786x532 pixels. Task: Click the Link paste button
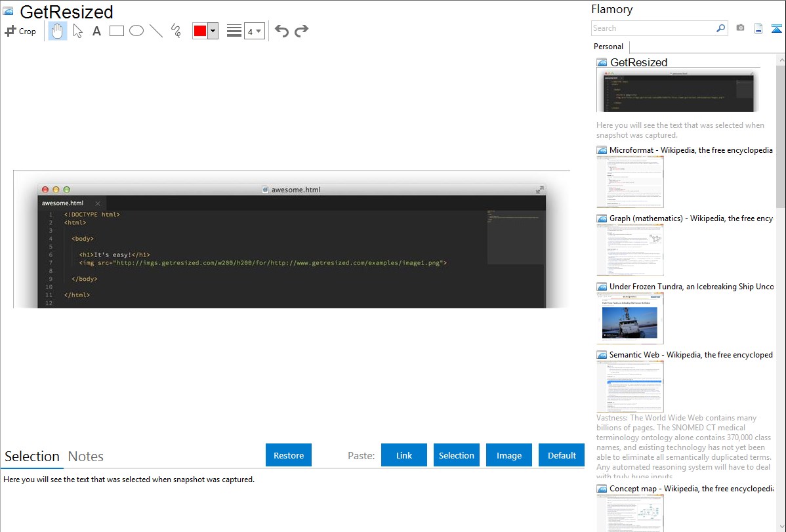tap(404, 455)
